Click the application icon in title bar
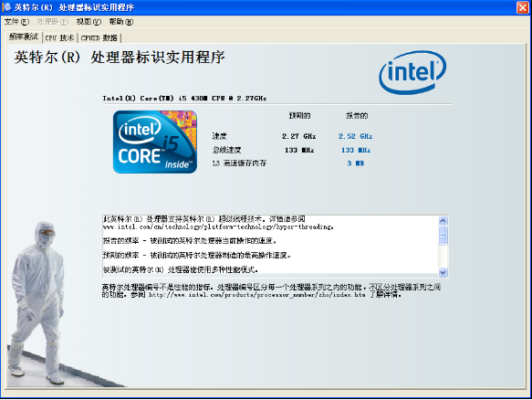Image resolution: width=532 pixels, height=400 pixels. coord(6,6)
